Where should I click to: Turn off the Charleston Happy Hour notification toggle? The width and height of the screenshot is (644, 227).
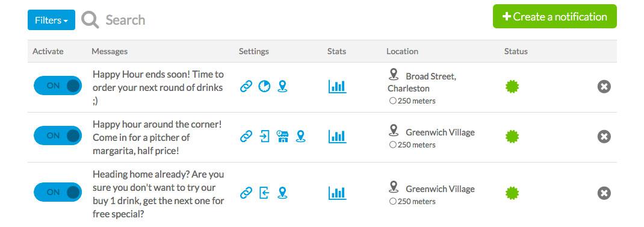click(x=58, y=86)
